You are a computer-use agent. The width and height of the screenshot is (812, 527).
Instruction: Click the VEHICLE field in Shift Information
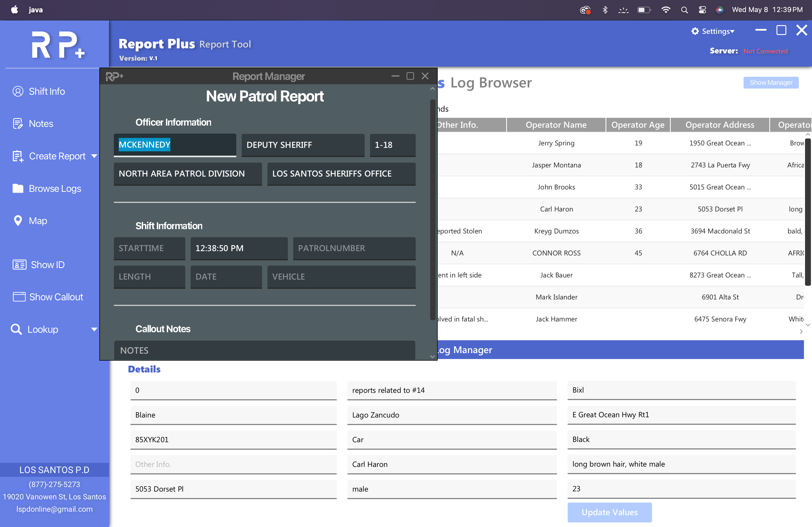pos(341,277)
